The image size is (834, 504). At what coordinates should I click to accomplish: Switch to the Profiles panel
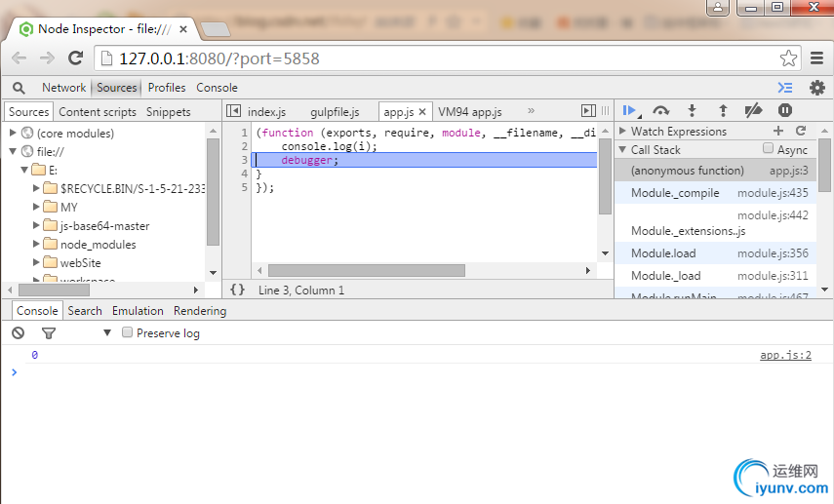(167, 88)
